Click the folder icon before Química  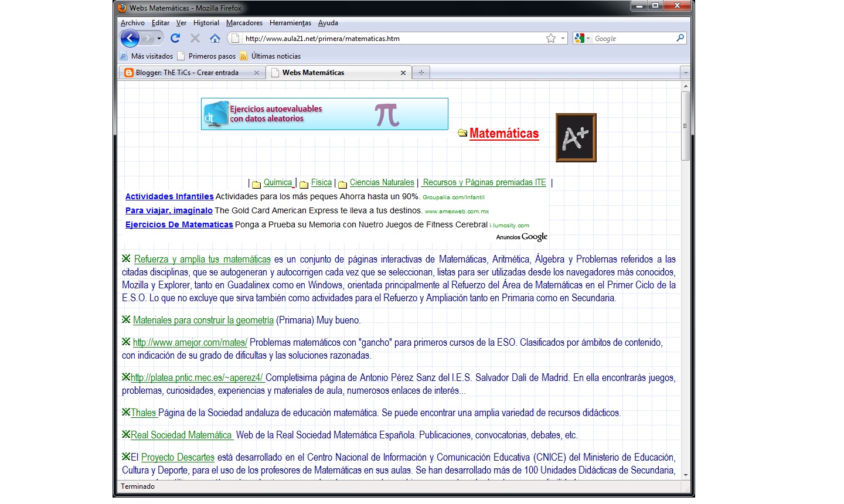point(257,184)
